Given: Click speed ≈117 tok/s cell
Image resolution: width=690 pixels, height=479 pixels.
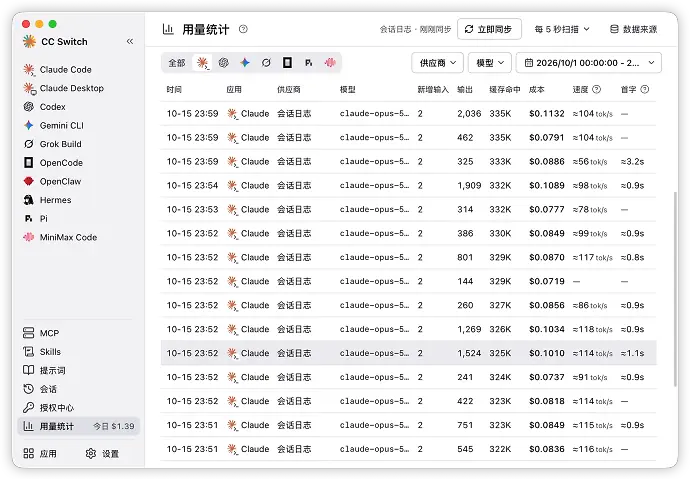Looking at the screenshot, I should [x=592, y=257].
